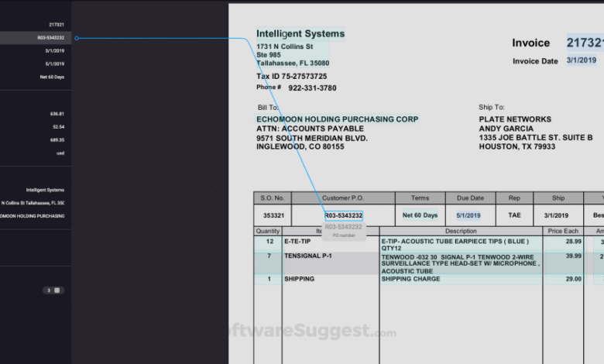Click the INGLEWOOD, CO 80155 line

click(300, 146)
